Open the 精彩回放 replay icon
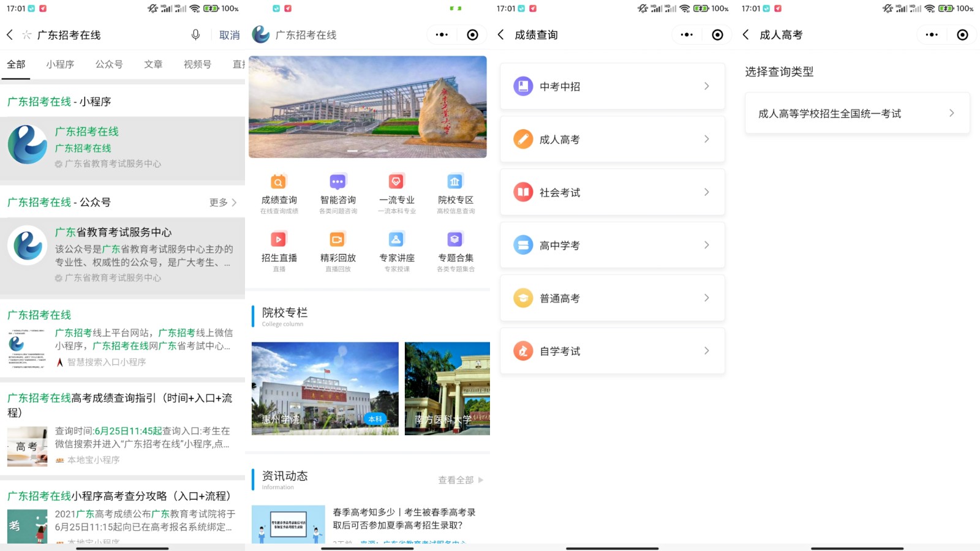 pos(337,239)
